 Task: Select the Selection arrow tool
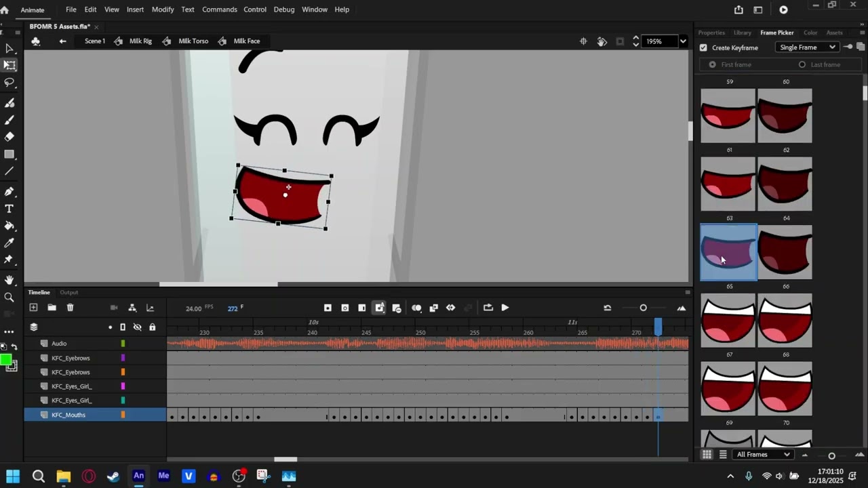click(x=9, y=49)
